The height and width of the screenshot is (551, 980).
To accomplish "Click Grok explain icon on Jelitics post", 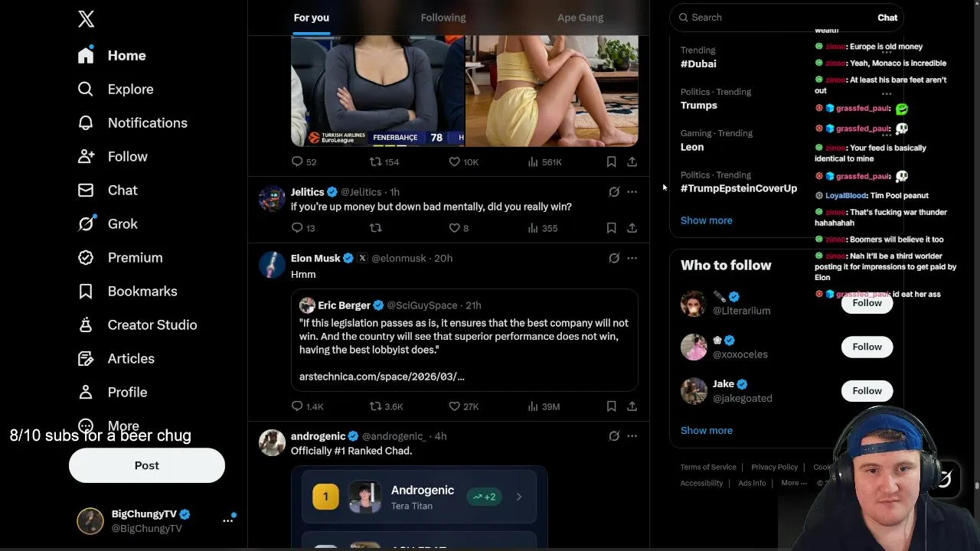I will click(x=614, y=192).
